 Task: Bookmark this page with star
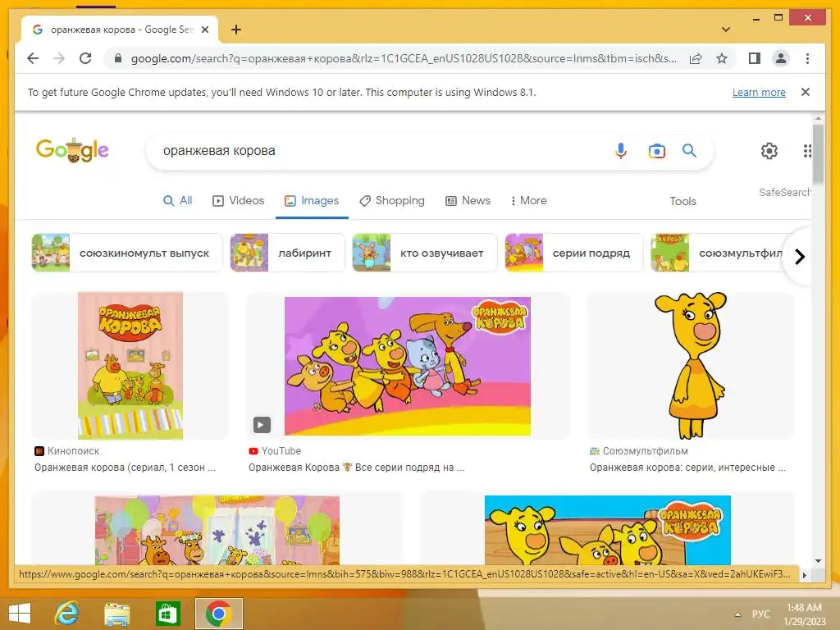pos(722,58)
